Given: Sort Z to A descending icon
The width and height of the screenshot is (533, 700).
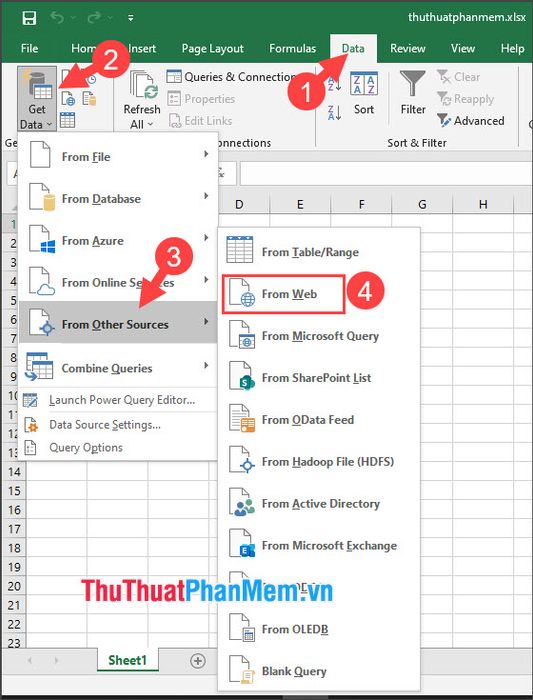Looking at the screenshot, I should 334,113.
